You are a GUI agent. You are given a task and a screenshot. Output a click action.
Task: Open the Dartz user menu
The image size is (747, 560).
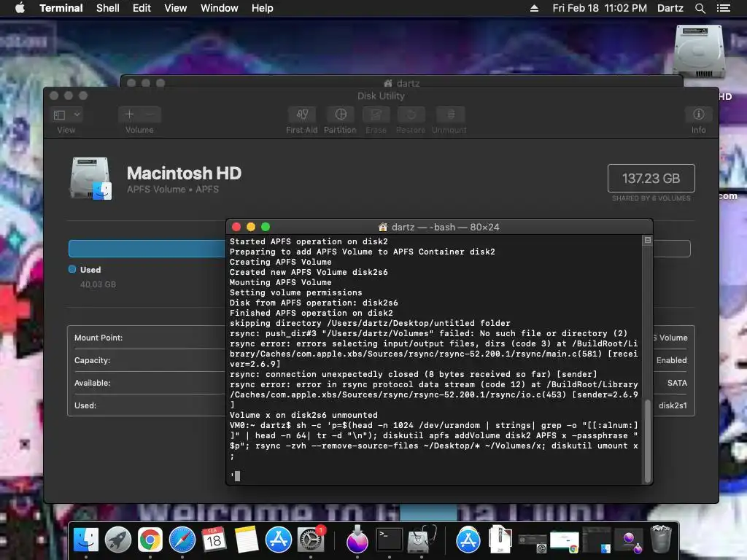pos(670,8)
